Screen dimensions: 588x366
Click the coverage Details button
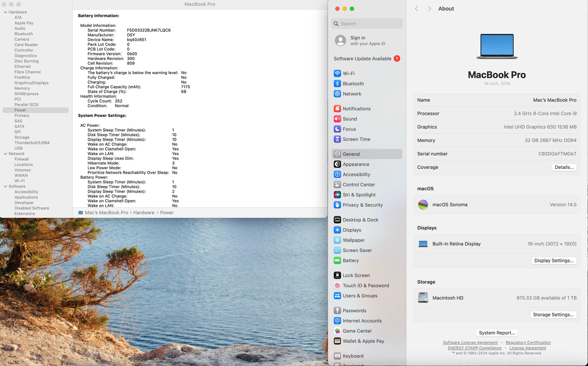[x=564, y=168]
